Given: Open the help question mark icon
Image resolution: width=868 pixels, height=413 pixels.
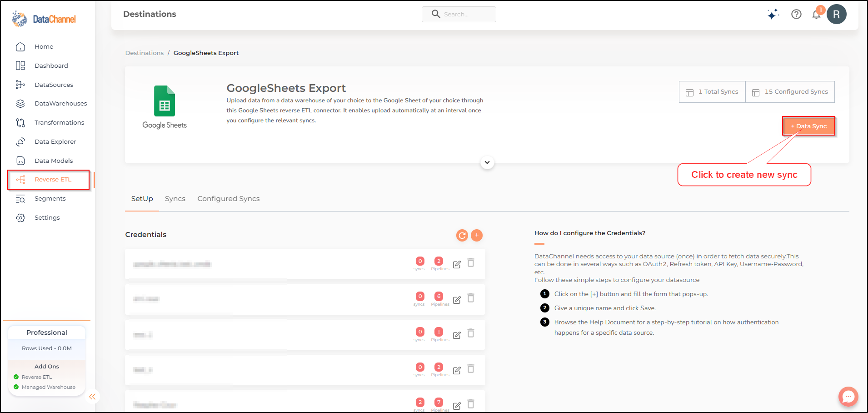Looking at the screenshot, I should point(796,14).
